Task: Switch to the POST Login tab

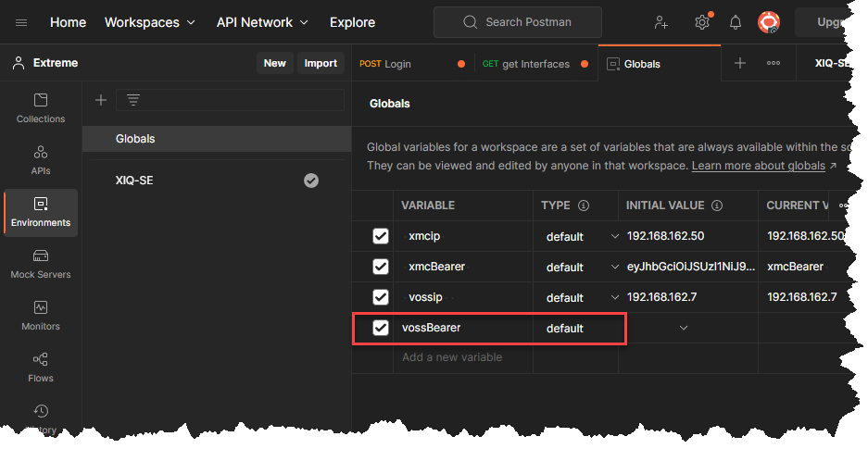Action: tap(412, 64)
